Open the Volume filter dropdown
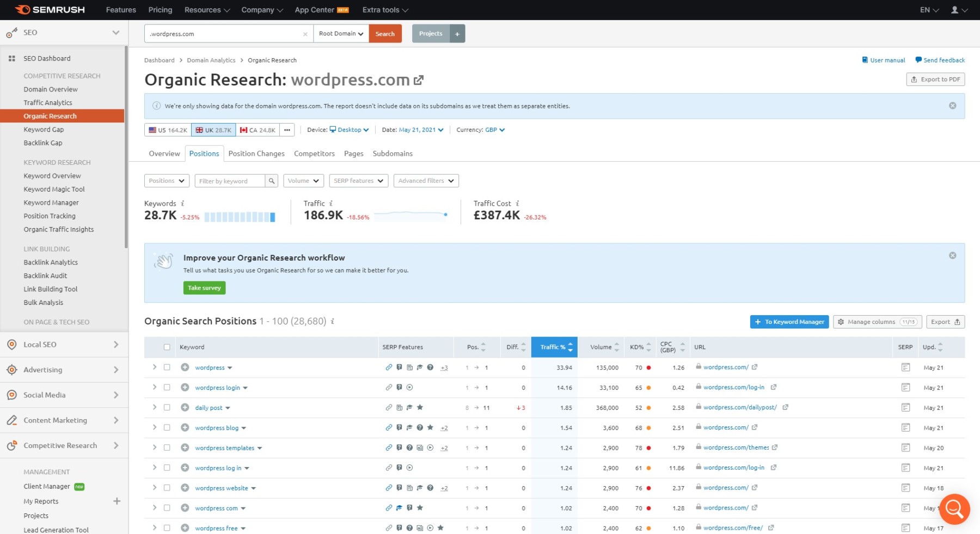Screen dimensions: 980x534 tap(303, 181)
